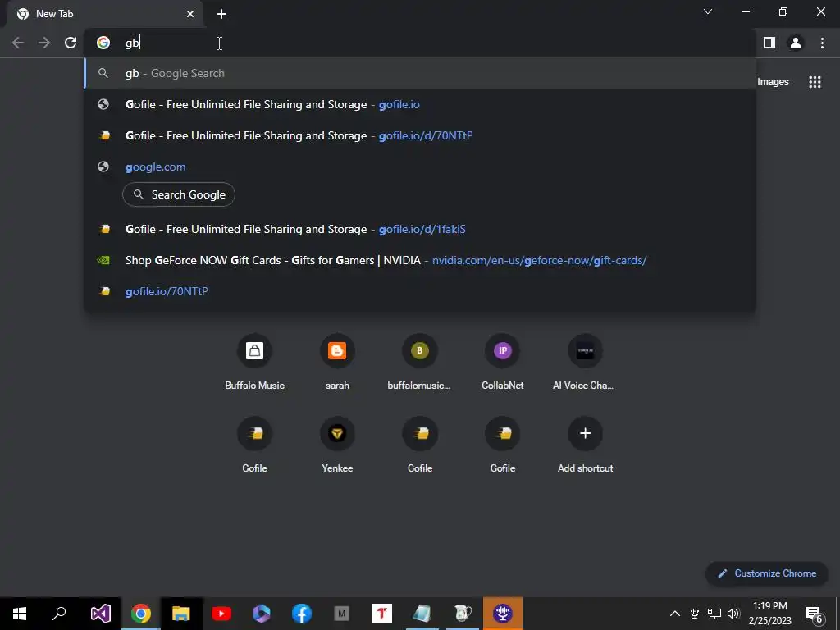Open the Buffalo Music shortcut
This screenshot has height=630, width=840.
point(254,363)
